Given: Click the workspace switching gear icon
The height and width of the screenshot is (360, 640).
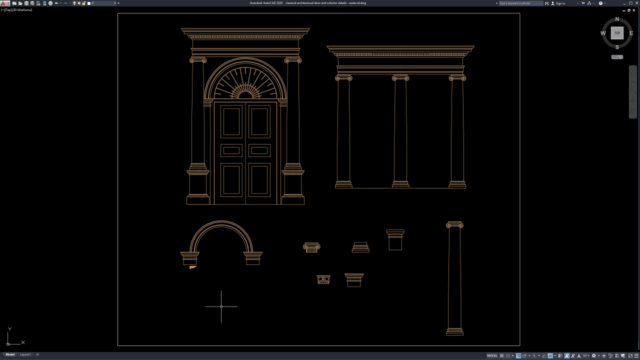Looking at the screenshot, I should [594, 356].
